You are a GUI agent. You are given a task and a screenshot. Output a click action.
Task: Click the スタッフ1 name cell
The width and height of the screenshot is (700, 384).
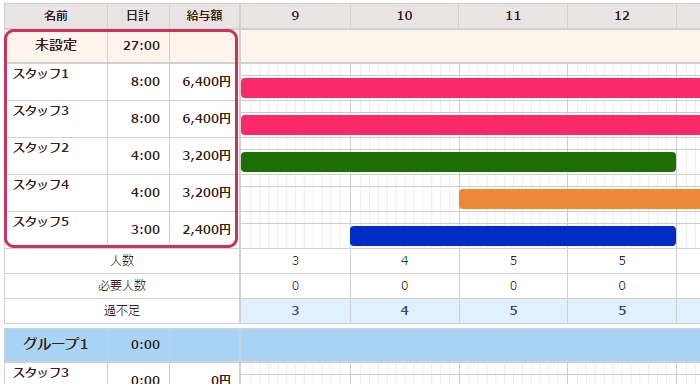[56, 82]
